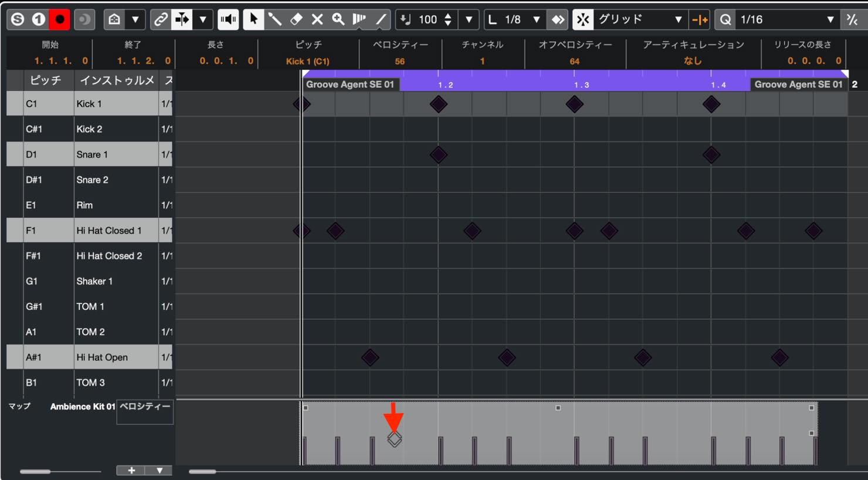Screen dimensions: 868x480
Task: Adjust insert velocity 100 stepper arrows
Action: [448, 19]
